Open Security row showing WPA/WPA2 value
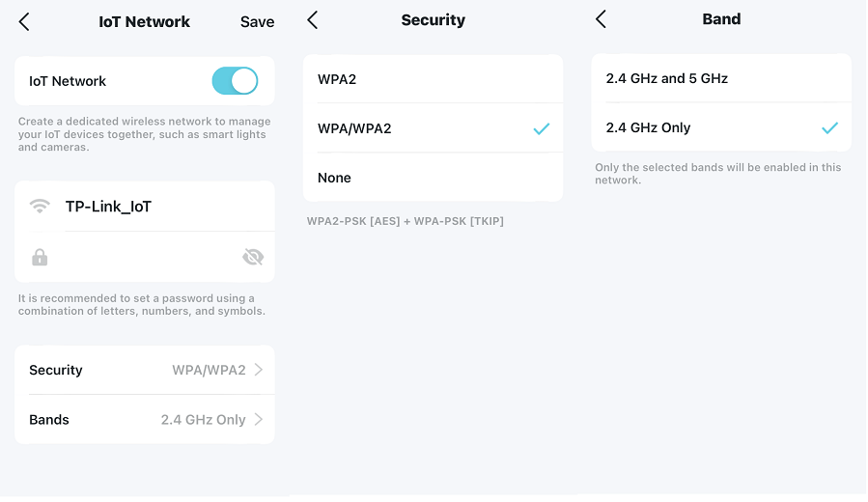868x502 pixels. [x=145, y=370]
